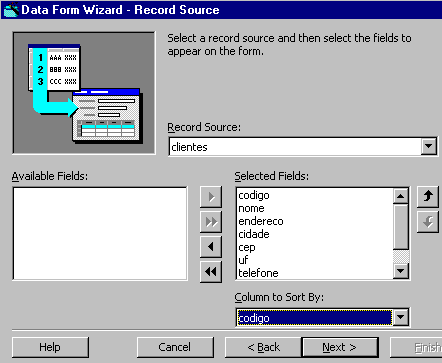
Task: Click the add single field arrow button
Action: click(x=211, y=197)
